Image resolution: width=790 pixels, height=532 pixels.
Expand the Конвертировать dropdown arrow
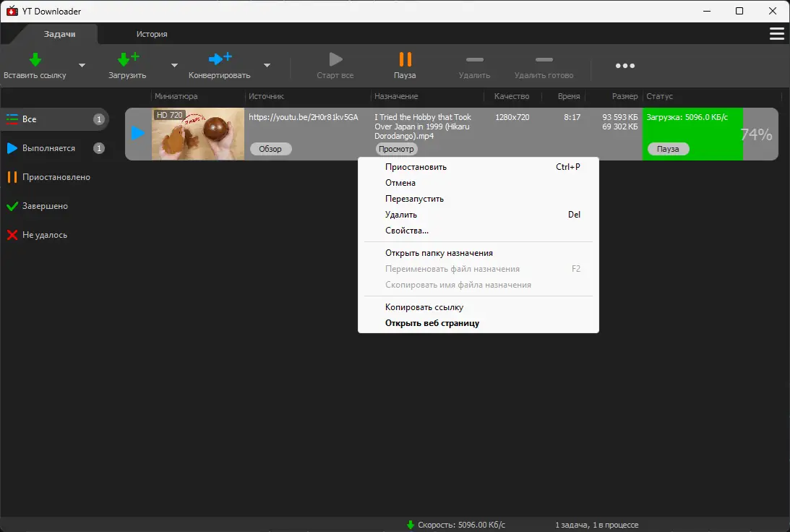click(267, 66)
